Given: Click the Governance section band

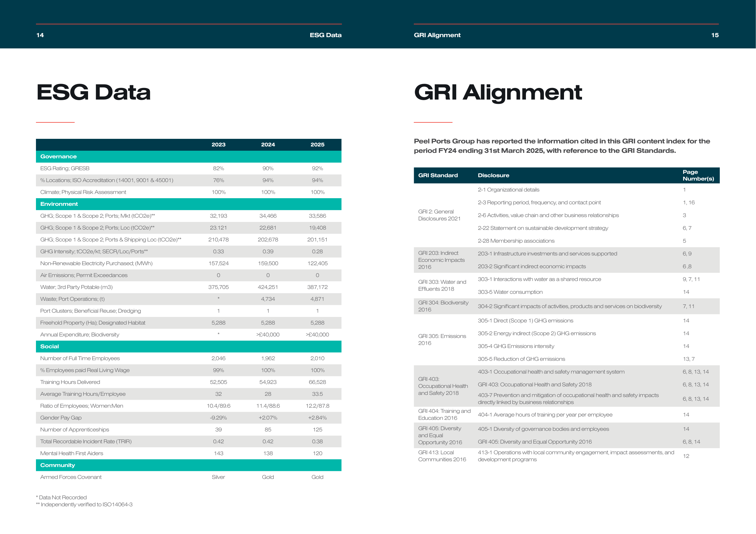Looking at the screenshot, I should (189, 156).
